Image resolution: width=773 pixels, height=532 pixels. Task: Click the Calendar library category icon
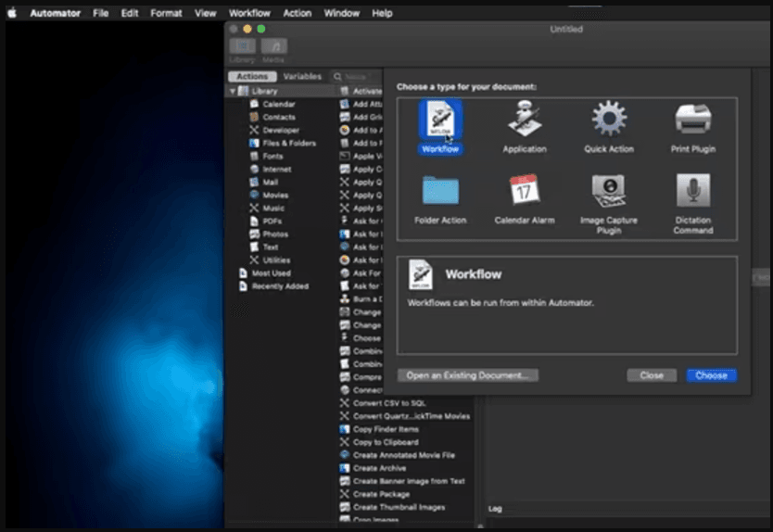tap(254, 104)
